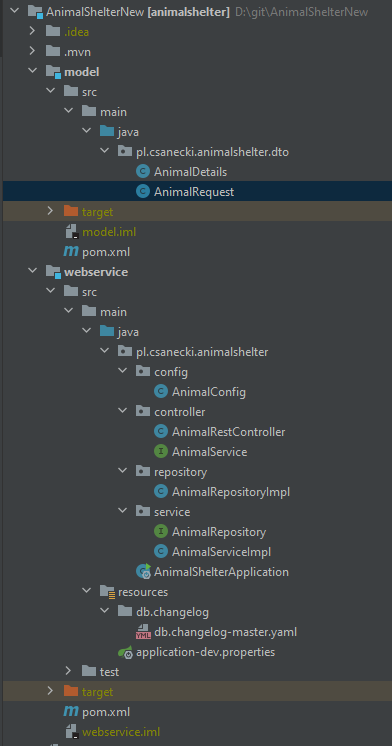The width and height of the screenshot is (392, 746).
Task: Expand the target folder arrow under model
Action: pyautogui.click(x=50, y=211)
